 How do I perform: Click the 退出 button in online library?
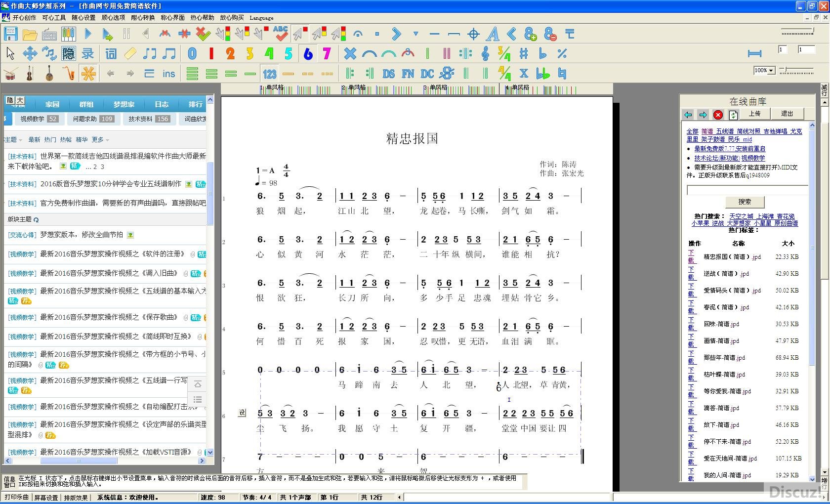click(787, 114)
